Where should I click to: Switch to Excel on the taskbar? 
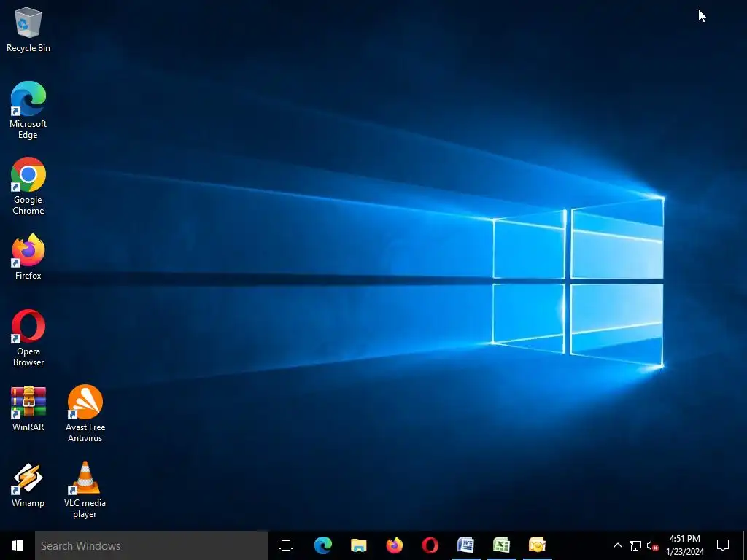tap(502, 545)
